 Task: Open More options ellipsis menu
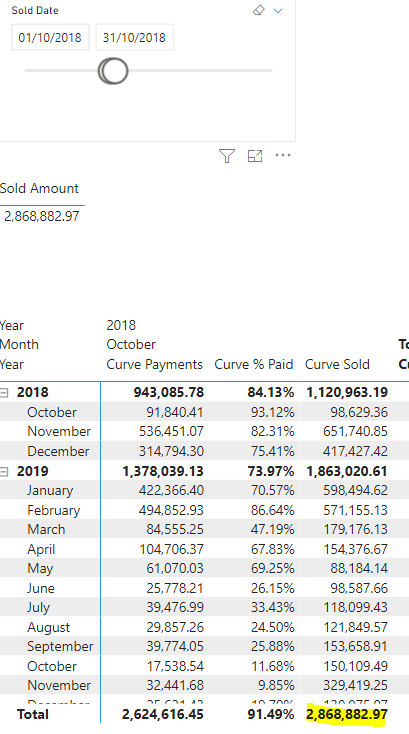tap(283, 155)
